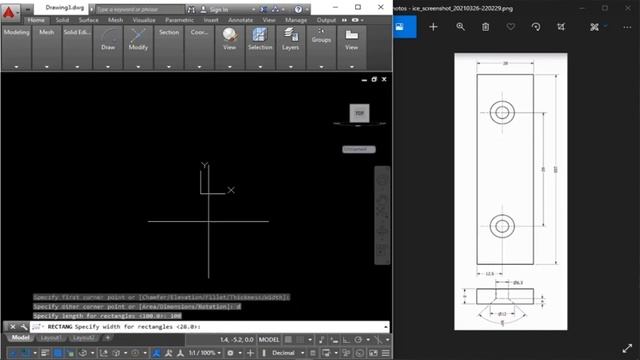Rotate the image in Photos

coord(536,27)
